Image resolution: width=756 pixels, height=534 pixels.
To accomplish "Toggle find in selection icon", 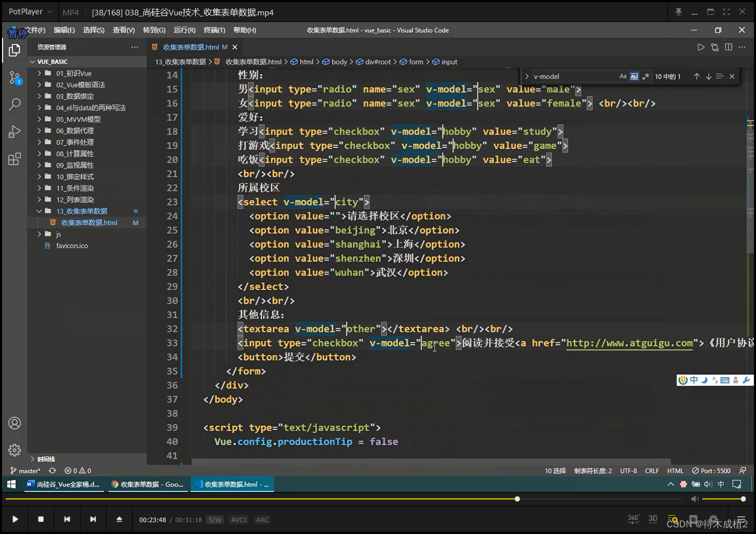I will [720, 76].
